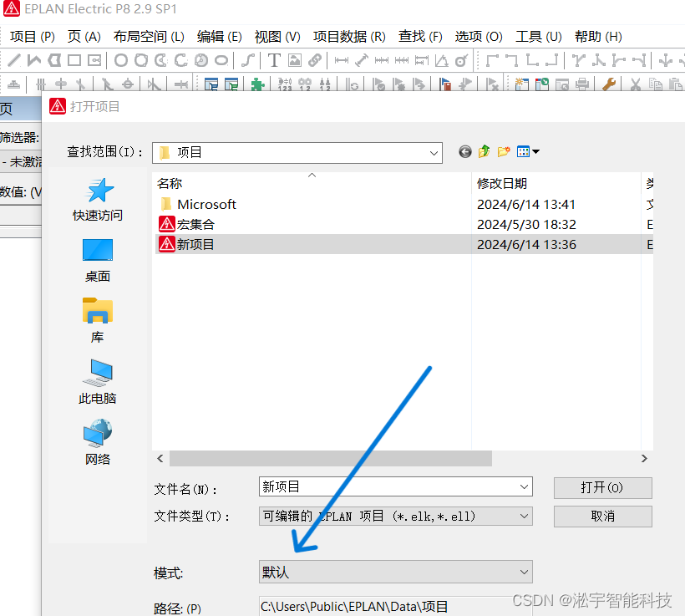Go to 桌面 in the sidebar

point(98,261)
